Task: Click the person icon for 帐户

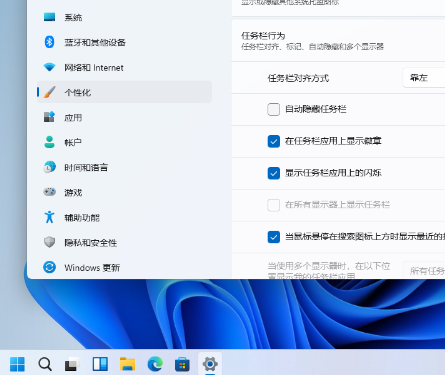Action: pos(49,142)
